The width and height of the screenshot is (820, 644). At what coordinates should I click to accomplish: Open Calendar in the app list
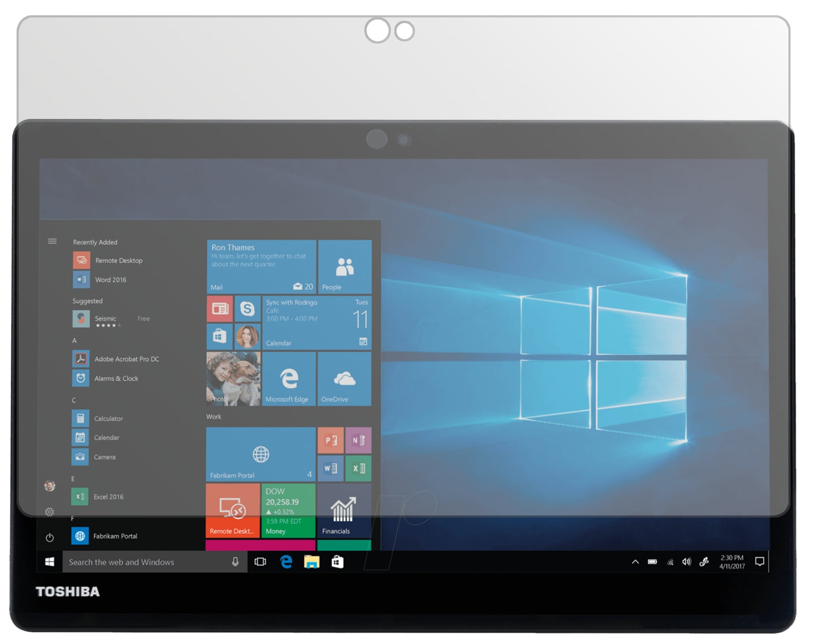tap(96, 438)
